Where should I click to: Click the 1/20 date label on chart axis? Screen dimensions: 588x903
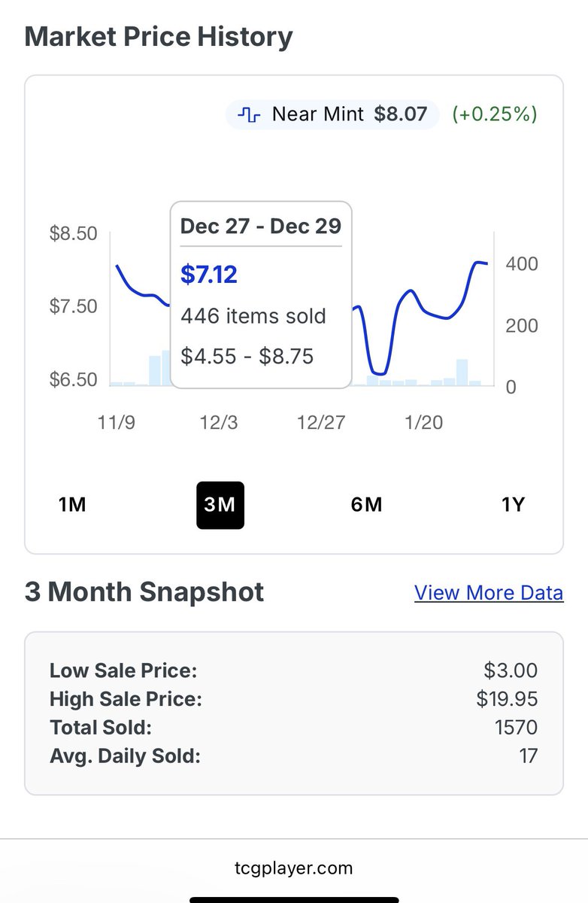pos(423,423)
